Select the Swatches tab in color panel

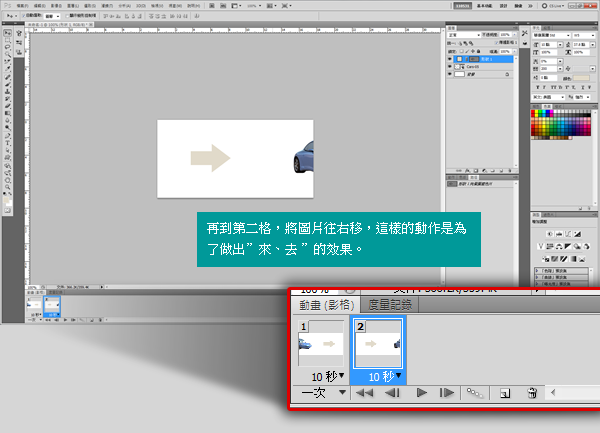coord(548,106)
